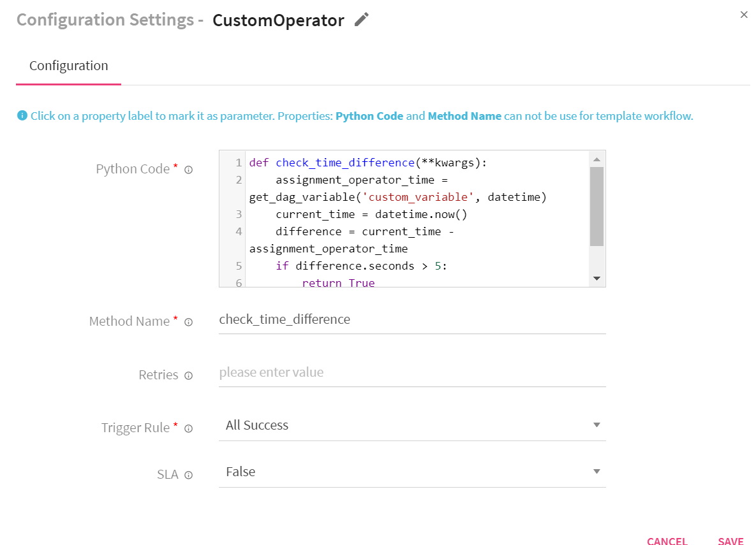Image resolution: width=756 pixels, height=545 pixels.
Task: Click the pencil icon to rename CustomOperator
Action: [361, 20]
